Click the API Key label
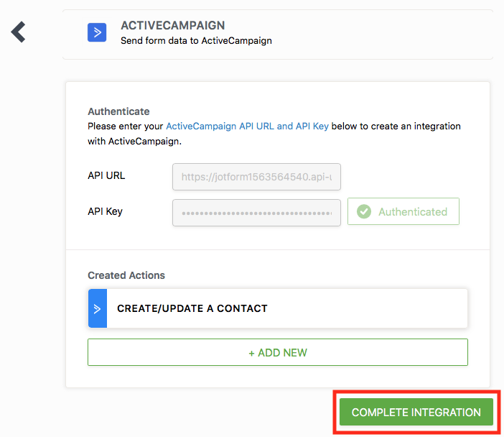504x437 pixels. [106, 211]
